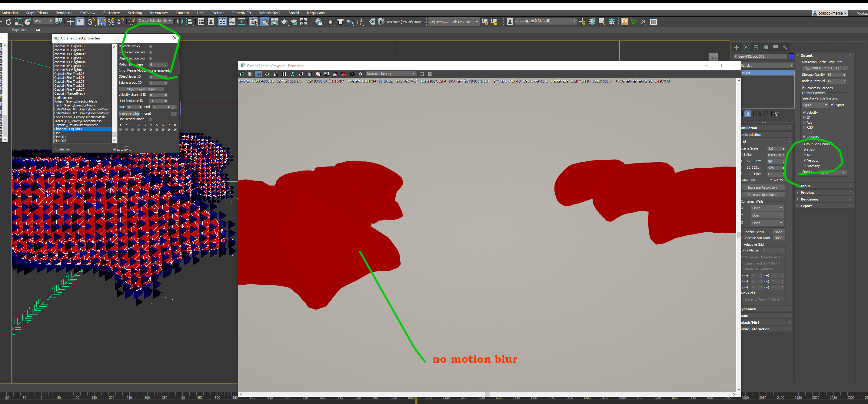868x404 pixels.
Task: Click the camera snapshot icon in Octane viewport
Action: click(x=352, y=74)
